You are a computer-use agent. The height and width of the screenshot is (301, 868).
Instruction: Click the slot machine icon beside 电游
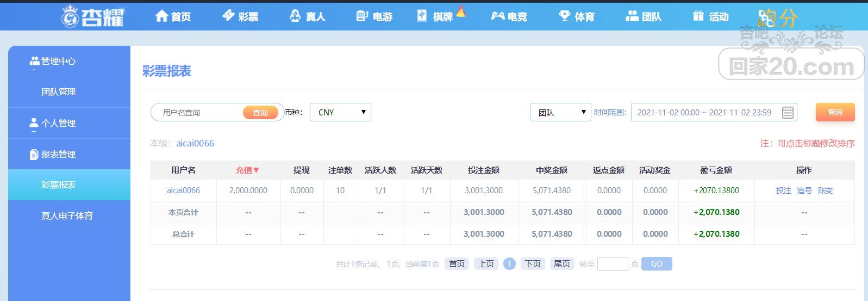363,16
